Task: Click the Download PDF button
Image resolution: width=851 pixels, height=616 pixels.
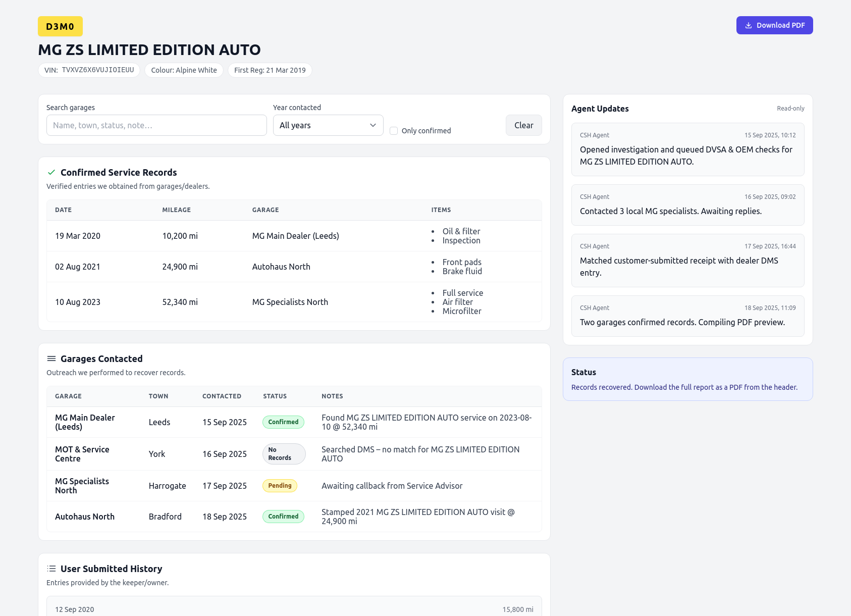Action: pyautogui.click(x=774, y=25)
